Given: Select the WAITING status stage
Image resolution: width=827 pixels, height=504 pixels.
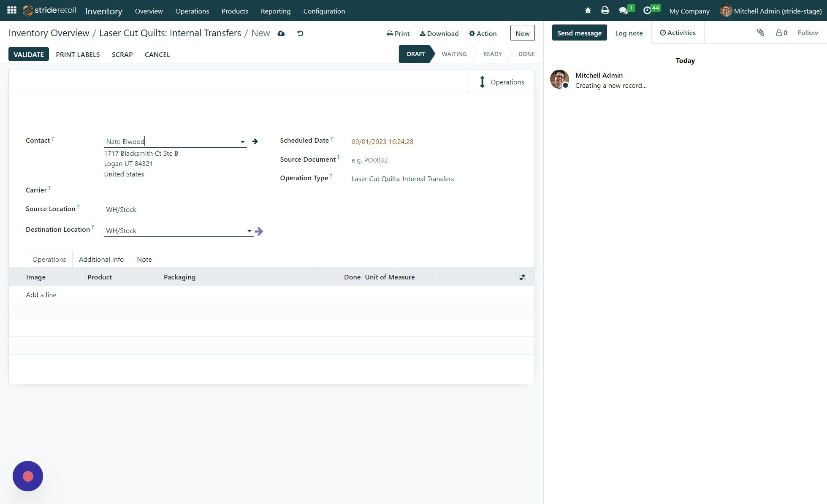Looking at the screenshot, I should [454, 54].
